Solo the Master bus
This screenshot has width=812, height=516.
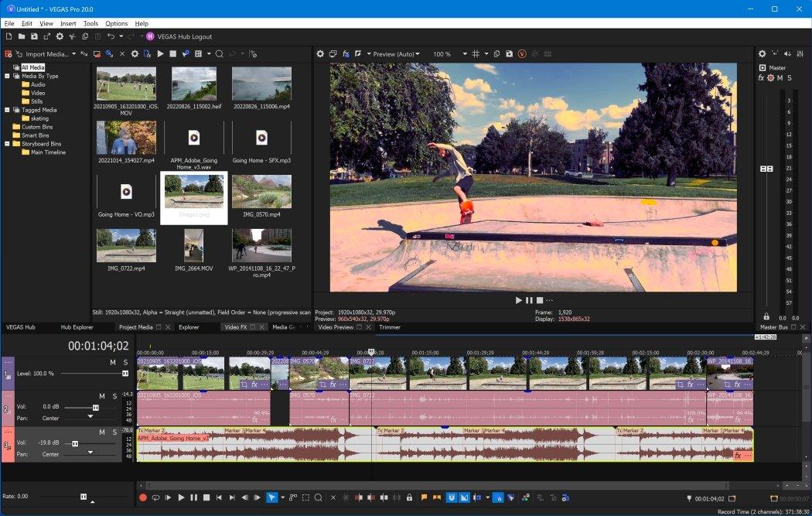click(790, 77)
